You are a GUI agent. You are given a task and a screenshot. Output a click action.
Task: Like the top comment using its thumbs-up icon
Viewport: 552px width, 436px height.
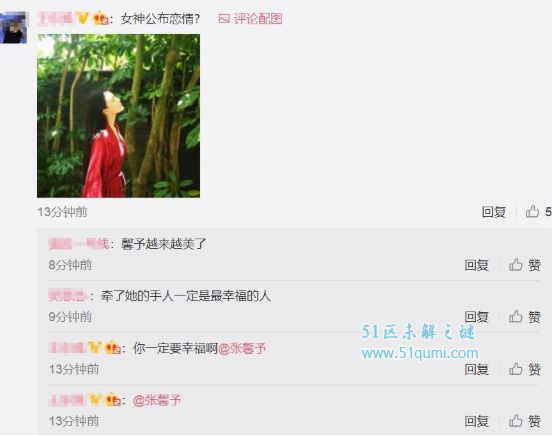click(532, 212)
